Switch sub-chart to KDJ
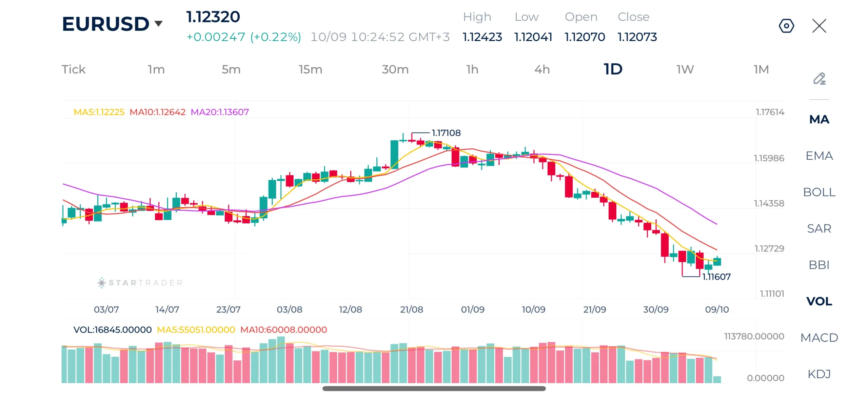 click(x=819, y=374)
